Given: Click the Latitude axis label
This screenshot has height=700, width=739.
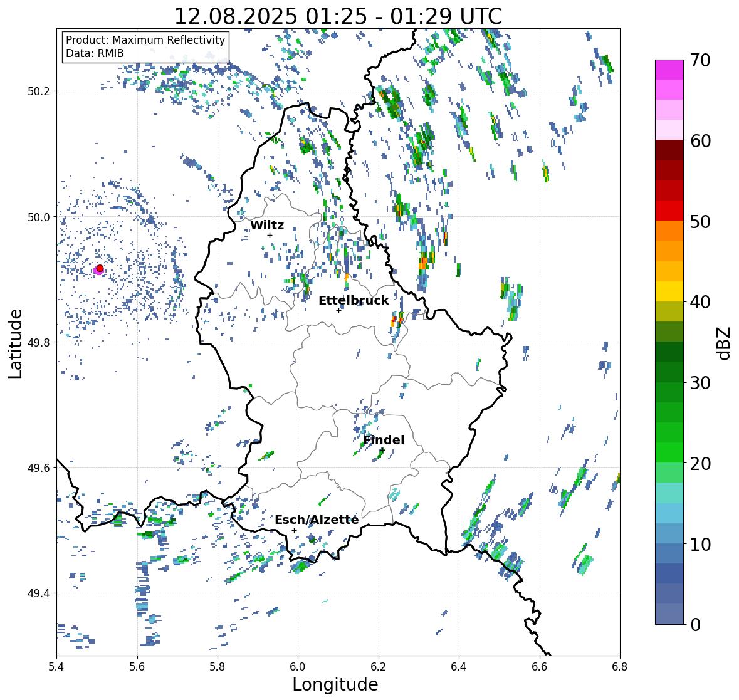Looking at the screenshot, I should click(16, 344).
